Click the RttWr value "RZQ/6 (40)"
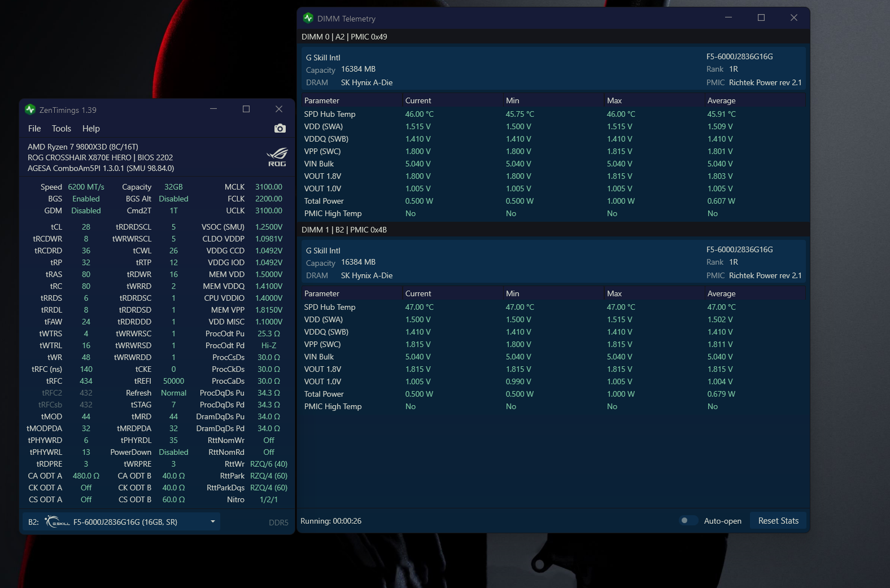Screen dimensions: 890x588 pyautogui.click(x=269, y=464)
